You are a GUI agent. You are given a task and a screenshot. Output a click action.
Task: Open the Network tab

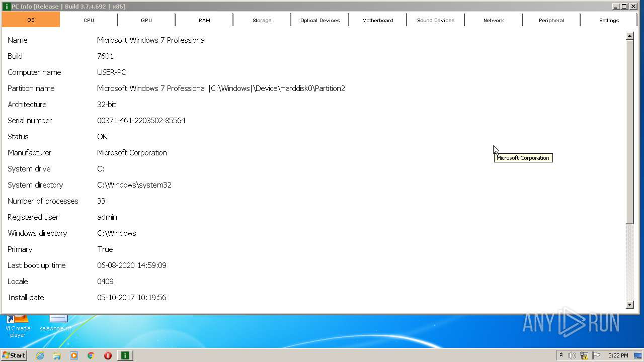(494, 20)
